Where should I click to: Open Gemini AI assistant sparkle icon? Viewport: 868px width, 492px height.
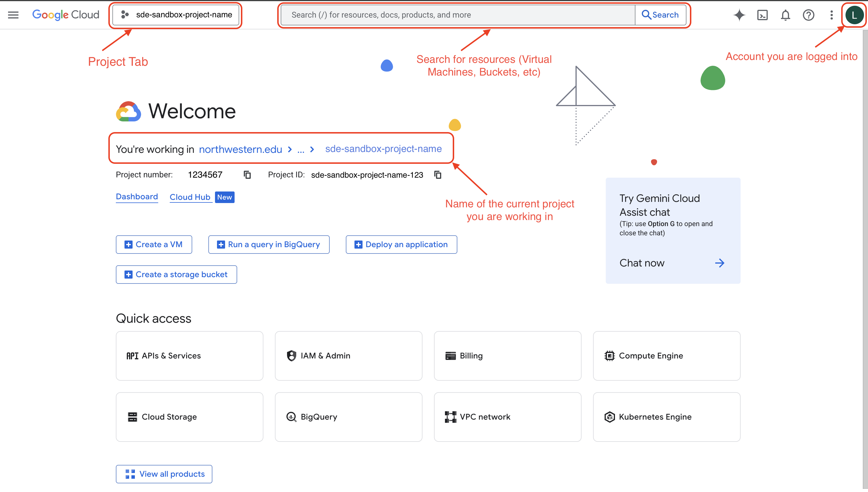(739, 15)
